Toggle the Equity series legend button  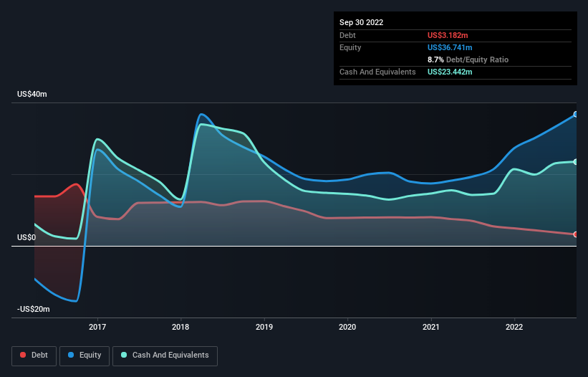(85, 355)
